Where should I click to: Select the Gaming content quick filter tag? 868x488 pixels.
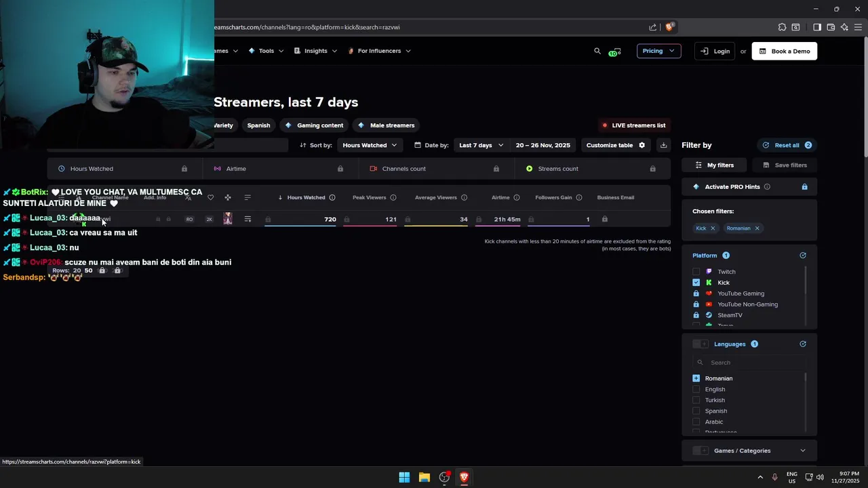coord(314,125)
